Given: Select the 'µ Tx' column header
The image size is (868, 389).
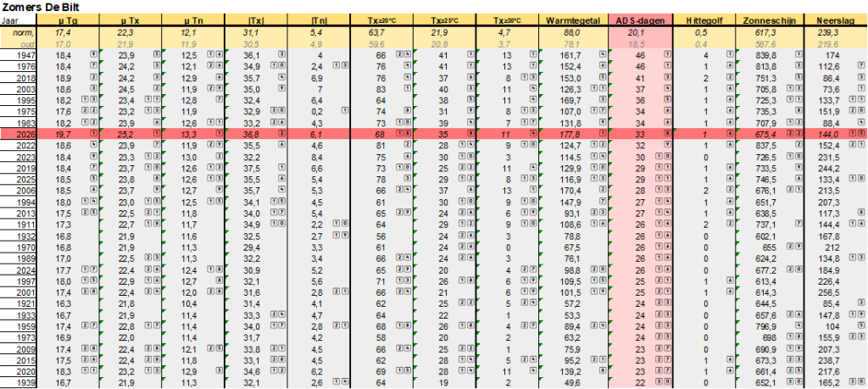Looking at the screenshot, I should [x=130, y=20].
